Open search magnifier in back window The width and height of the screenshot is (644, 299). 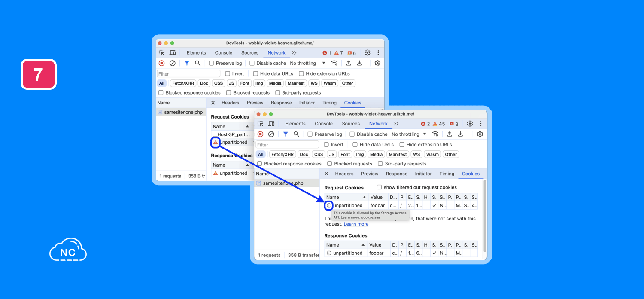197,63
